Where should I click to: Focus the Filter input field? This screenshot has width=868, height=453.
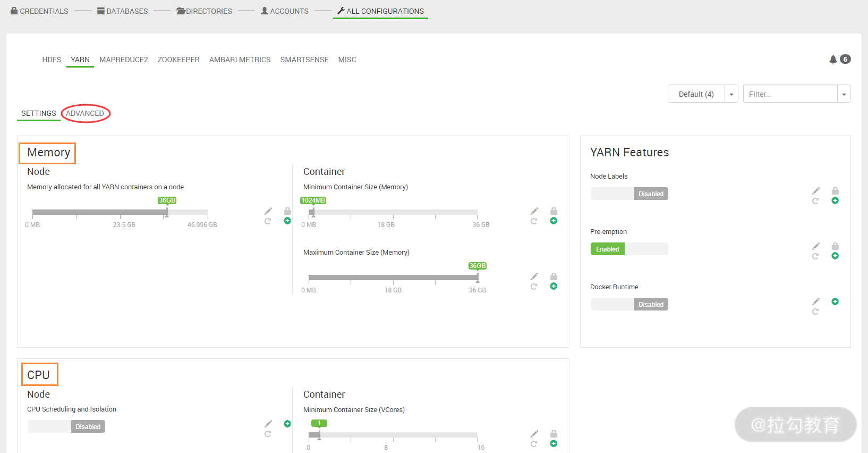(790, 94)
